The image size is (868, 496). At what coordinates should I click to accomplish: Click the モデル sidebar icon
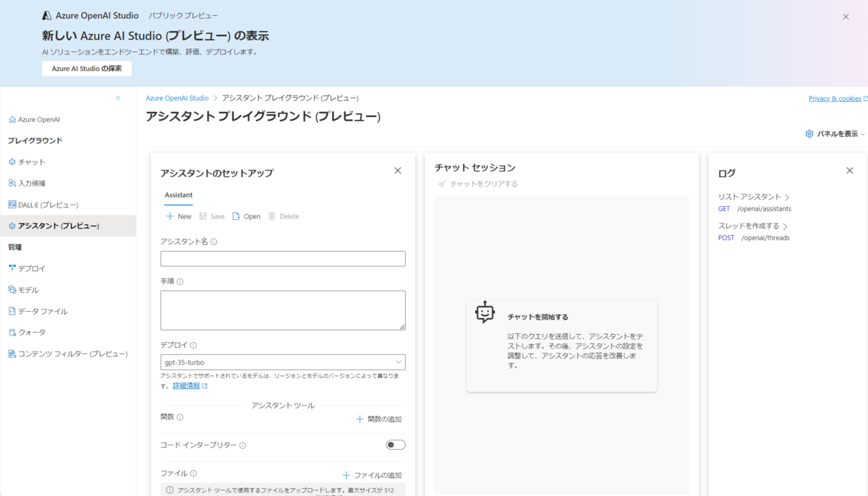12,290
